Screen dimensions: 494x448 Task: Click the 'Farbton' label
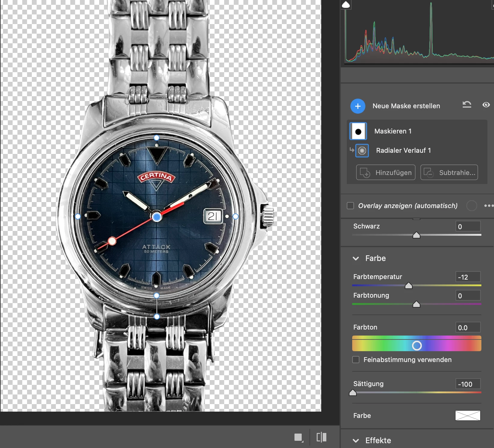tap(365, 327)
